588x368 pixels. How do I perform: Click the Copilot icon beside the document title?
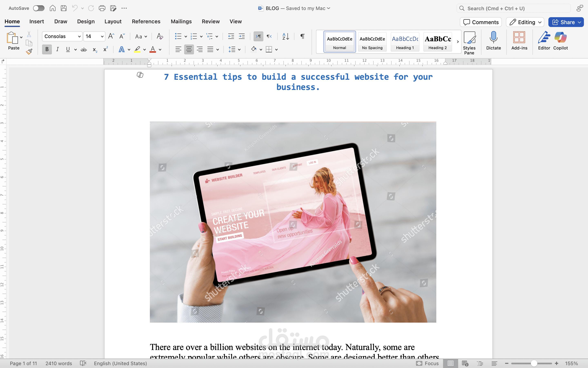[140, 75]
